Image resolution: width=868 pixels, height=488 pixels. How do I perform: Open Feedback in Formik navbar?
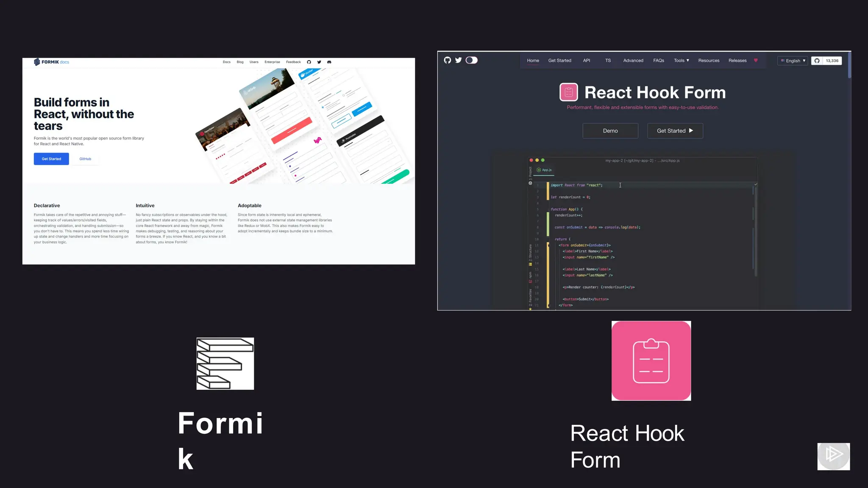pyautogui.click(x=293, y=62)
